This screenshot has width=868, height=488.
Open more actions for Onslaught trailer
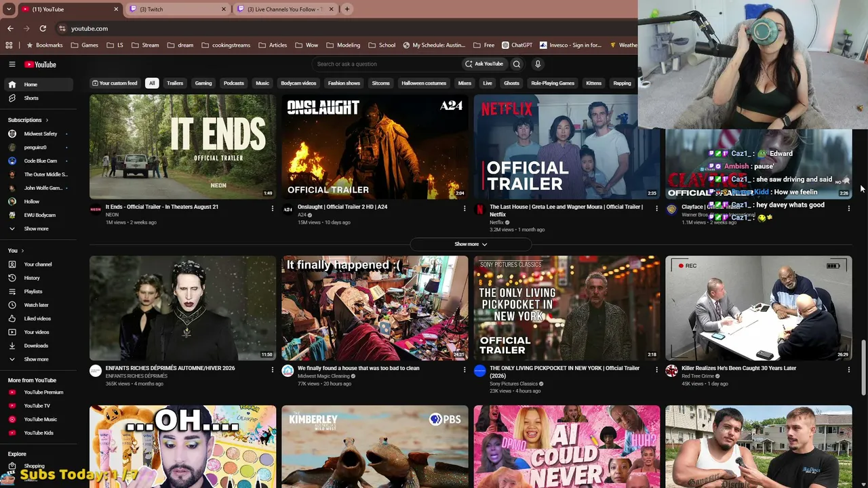click(x=465, y=208)
